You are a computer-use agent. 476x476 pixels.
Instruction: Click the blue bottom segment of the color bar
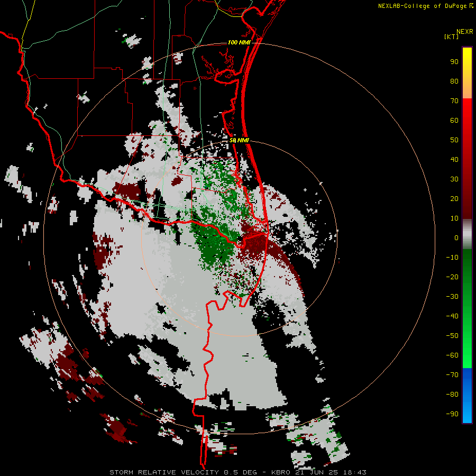click(x=467, y=395)
